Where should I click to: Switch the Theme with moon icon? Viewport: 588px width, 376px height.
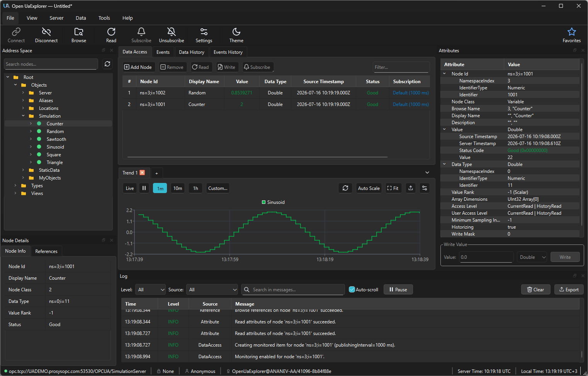point(236,35)
